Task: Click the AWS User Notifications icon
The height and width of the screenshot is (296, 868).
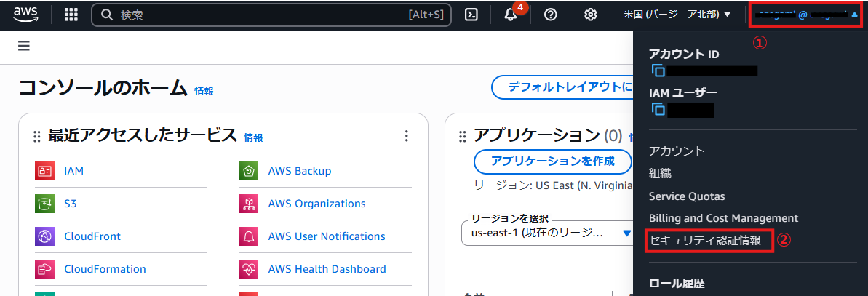Action: click(x=249, y=236)
